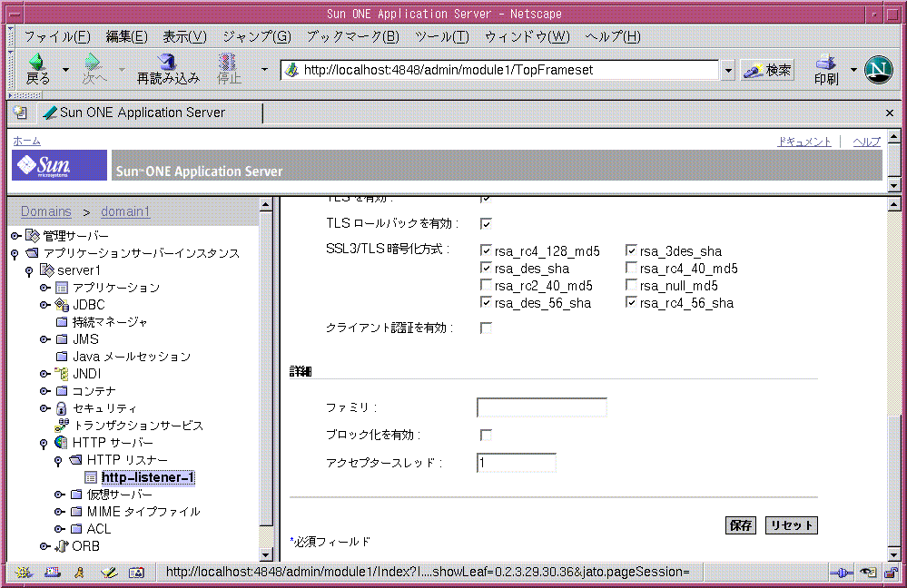Enable rsa_null_md5 cipher checkbox
This screenshot has width=907, height=588.
[631, 286]
